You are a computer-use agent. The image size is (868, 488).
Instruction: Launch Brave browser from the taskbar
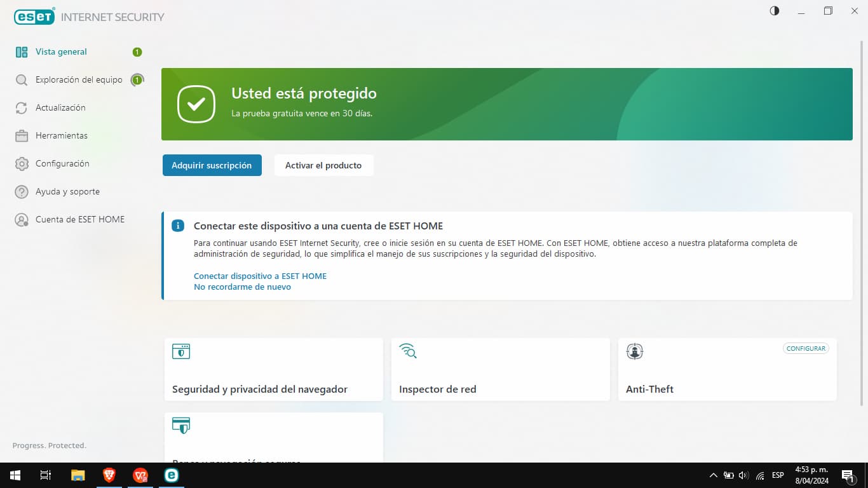click(x=109, y=475)
